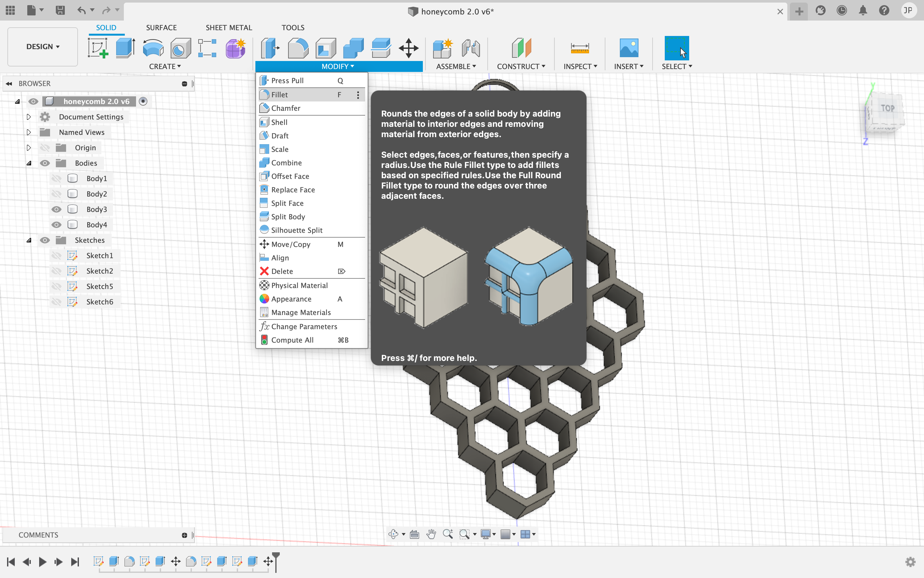The width and height of the screenshot is (924, 578).
Task: Click the Move/Copy toolbar icon
Action: [x=408, y=48]
